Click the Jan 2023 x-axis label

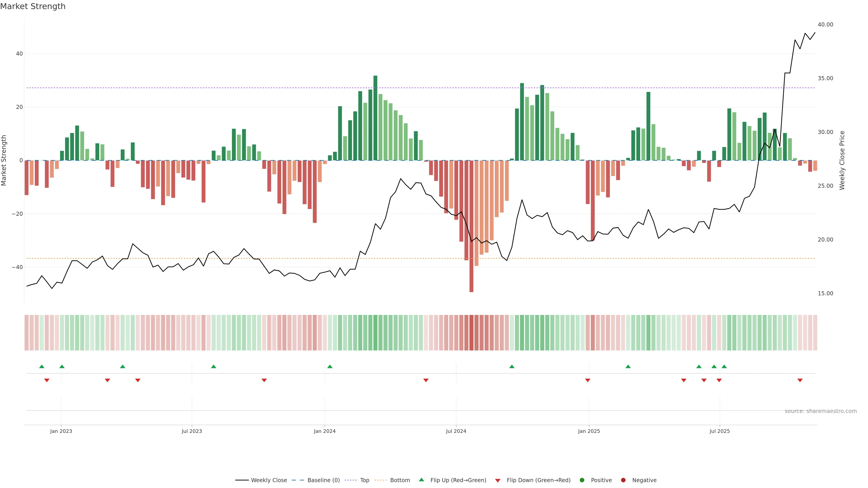61,431
